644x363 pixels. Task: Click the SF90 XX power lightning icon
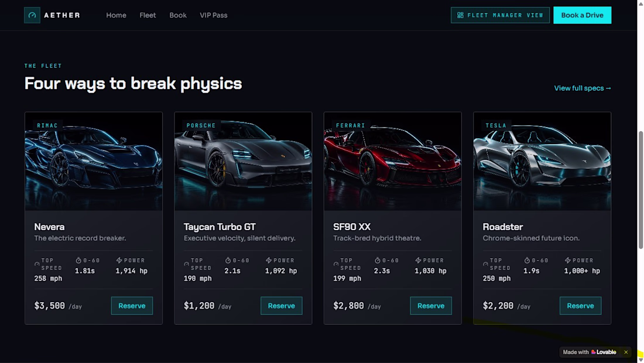pos(418,261)
